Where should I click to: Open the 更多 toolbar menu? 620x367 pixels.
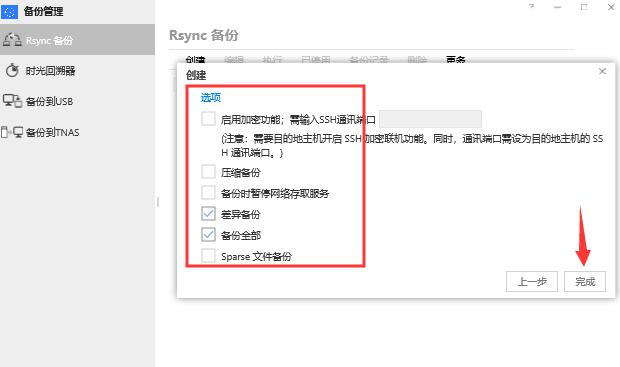[x=456, y=60]
